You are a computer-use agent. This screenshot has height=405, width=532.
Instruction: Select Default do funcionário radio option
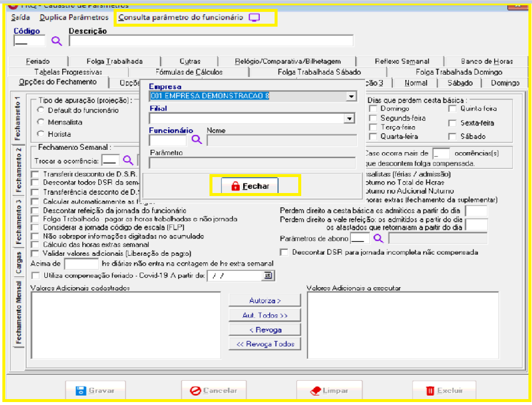pyautogui.click(x=41, y=110)
